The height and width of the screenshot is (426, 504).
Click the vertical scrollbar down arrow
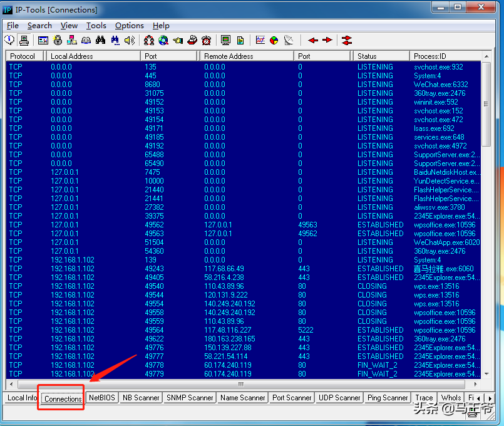(x=488, y=374)
